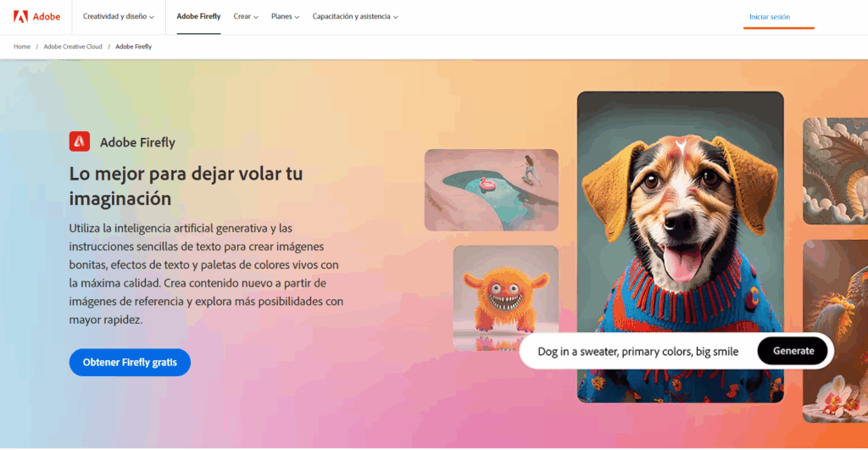
Task: Select the dragon artwork thumbnail on the right
Action: tap(835, 170)
